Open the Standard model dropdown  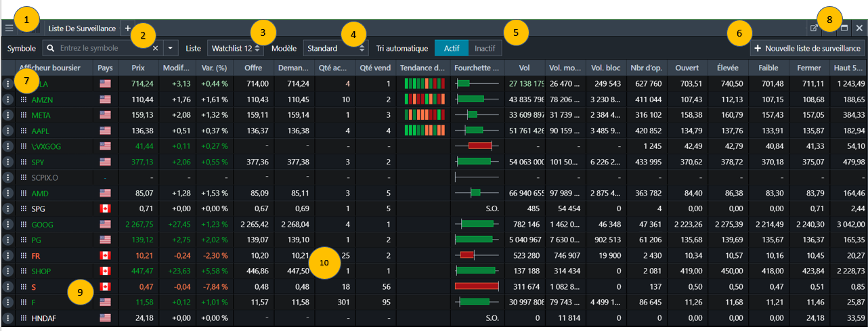coord(335,49)
